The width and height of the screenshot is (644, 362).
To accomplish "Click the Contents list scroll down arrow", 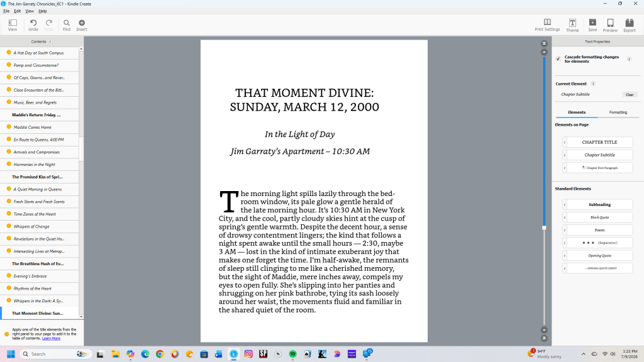I will click(81, 317).
